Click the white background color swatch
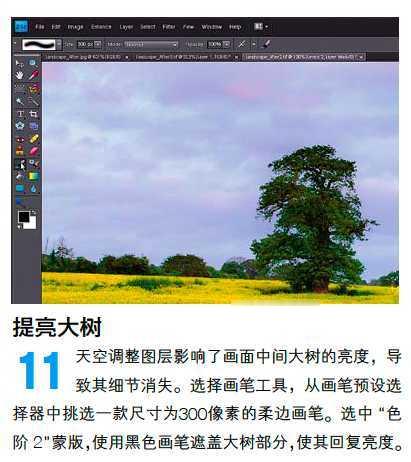The height and width of the screenshot is (462, 411). [32, 224]
